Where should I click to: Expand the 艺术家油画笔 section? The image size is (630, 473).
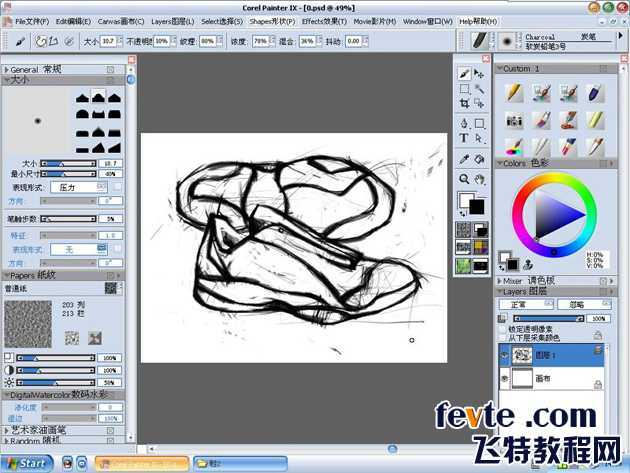[x=6, y=430]
